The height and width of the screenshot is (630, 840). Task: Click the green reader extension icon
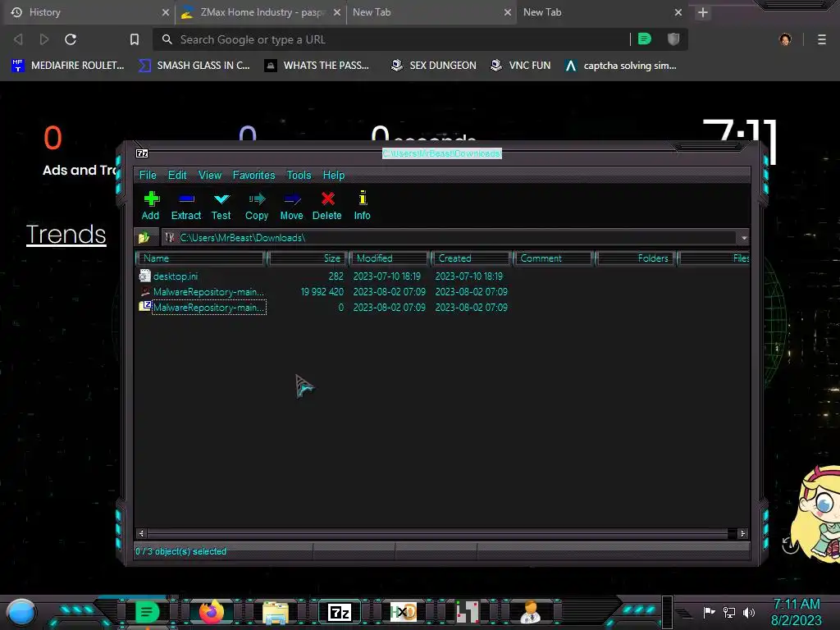[645, 39]
